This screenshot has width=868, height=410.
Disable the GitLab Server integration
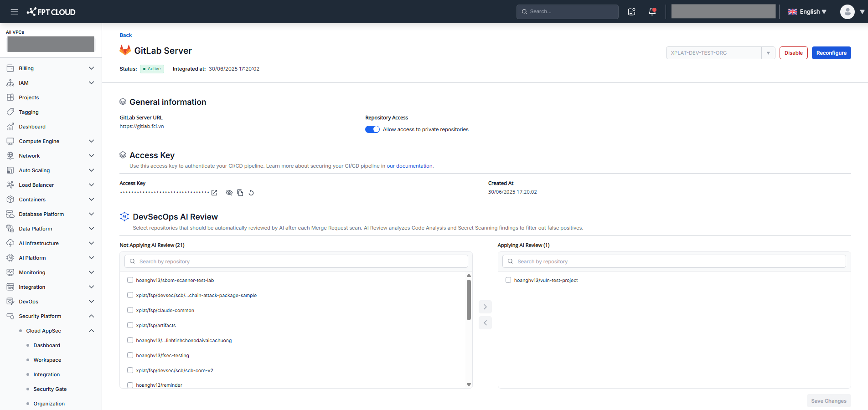(793, 53)
